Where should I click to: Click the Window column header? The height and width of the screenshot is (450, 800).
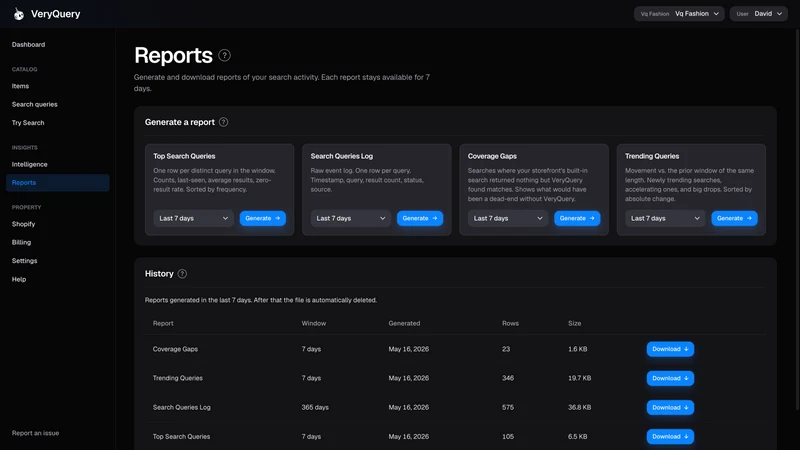coord(314,323)
